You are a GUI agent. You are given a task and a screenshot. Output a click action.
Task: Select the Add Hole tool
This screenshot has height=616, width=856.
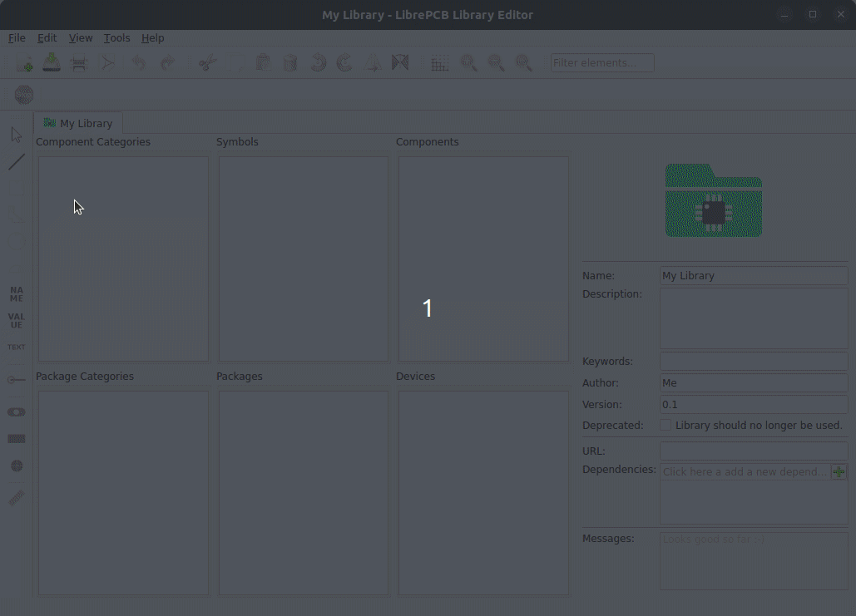pos(17,466)
